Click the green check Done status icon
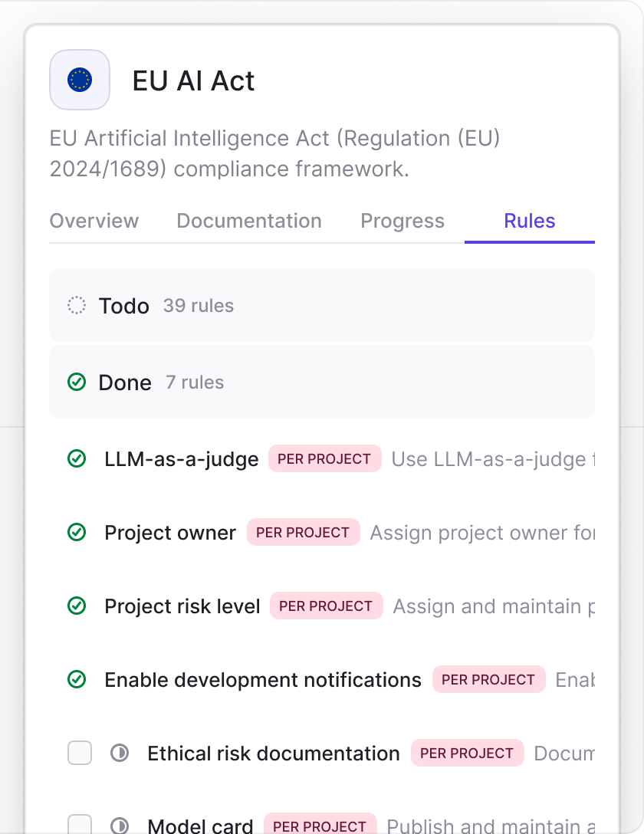 click(77, 382)
